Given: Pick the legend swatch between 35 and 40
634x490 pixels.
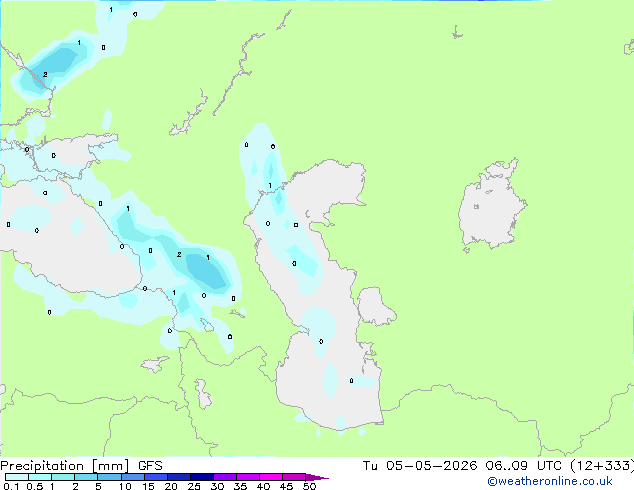Looking at the screenshot, I should coord(248,477).
